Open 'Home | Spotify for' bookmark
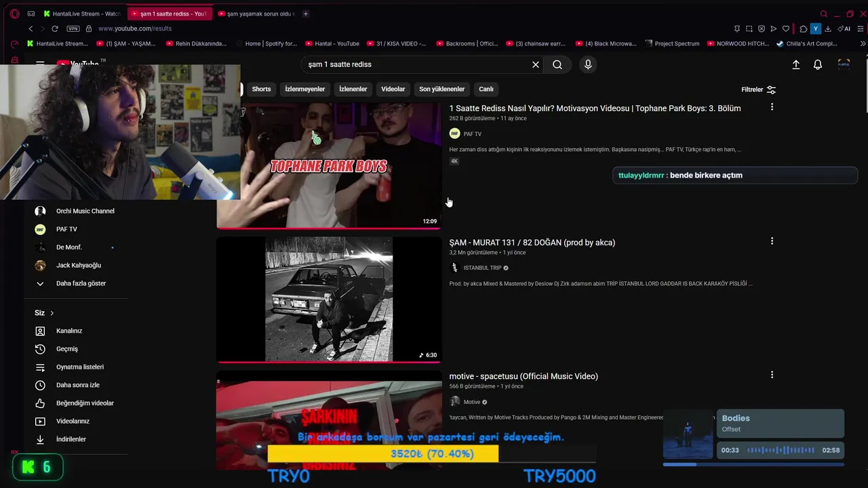The height and width of the screenshot is (488, 868). click(x=267, y=43)
